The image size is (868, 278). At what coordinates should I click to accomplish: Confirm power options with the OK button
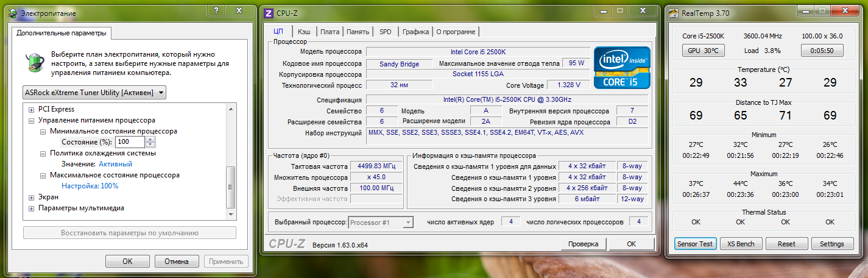pos(127,261)
